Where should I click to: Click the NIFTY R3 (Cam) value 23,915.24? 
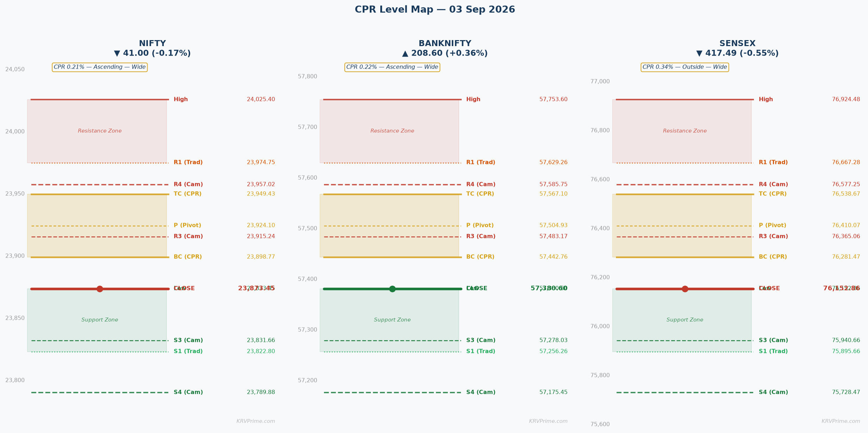(x=261, y=237)
